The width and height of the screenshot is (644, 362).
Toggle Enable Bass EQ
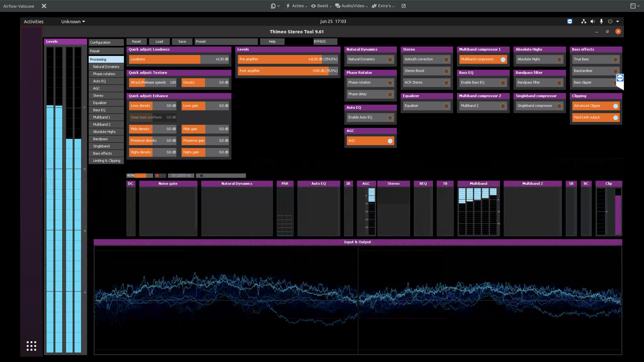pos(483,82)
